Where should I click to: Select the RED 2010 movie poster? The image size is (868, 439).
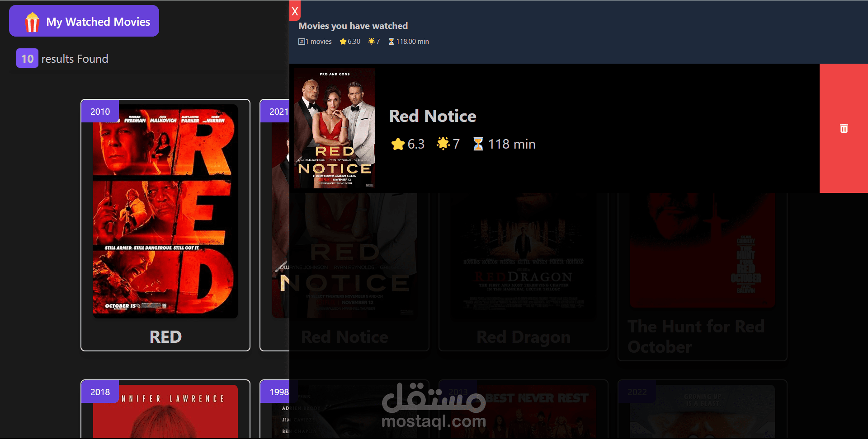[x=165, y=211]
